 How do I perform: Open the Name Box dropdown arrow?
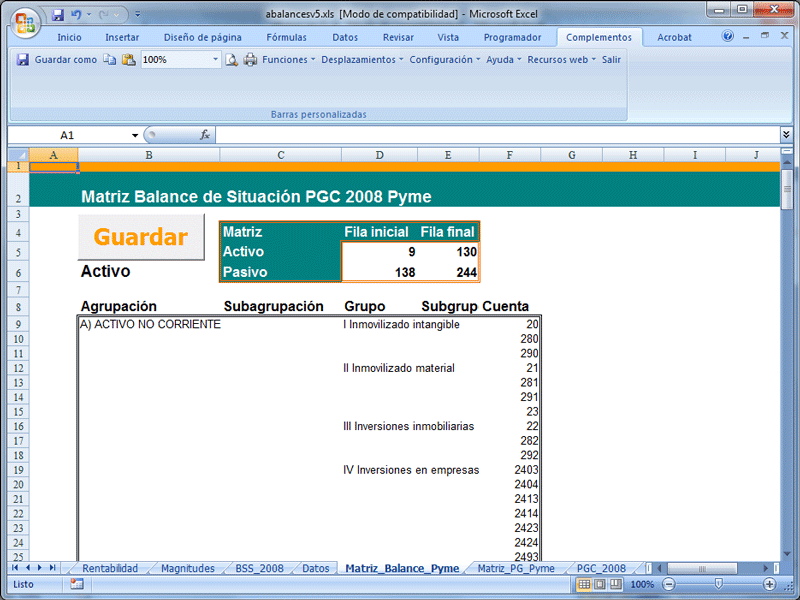[135, 135]
